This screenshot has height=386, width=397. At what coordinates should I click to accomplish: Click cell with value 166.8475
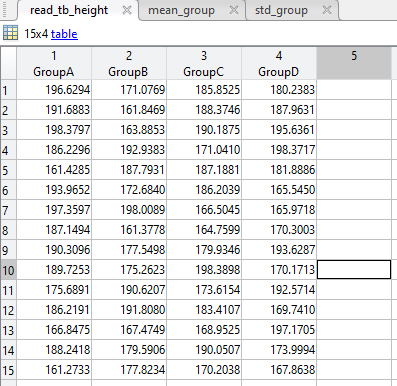click(x=54, y=330)
